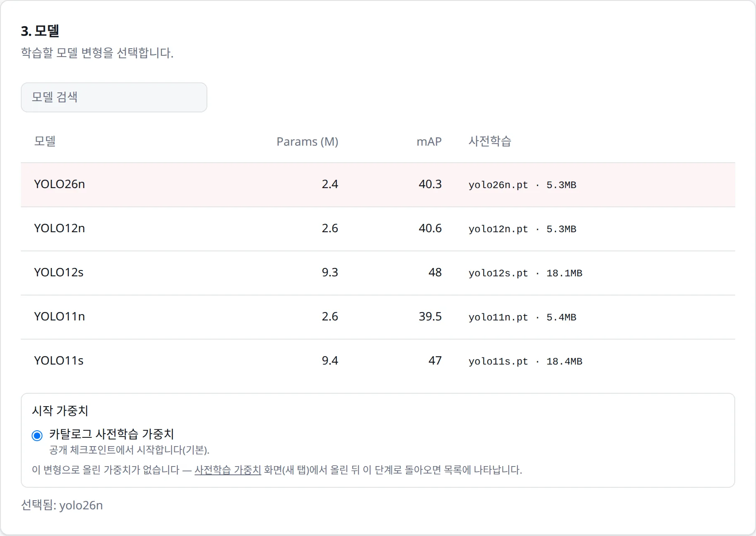756x536 pixels.
Task: Click yolo11n.pt · 5.4MB weights cell
Action: point(522,317)
